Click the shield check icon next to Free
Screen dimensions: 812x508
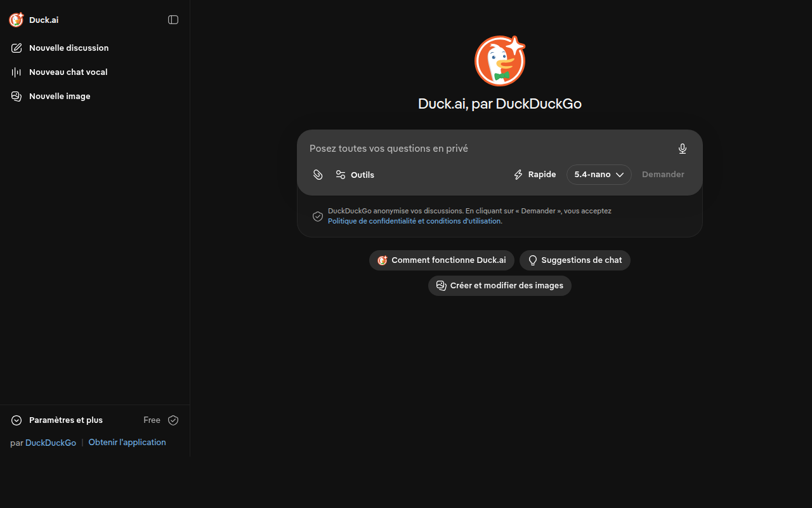(x=173, y=420)
